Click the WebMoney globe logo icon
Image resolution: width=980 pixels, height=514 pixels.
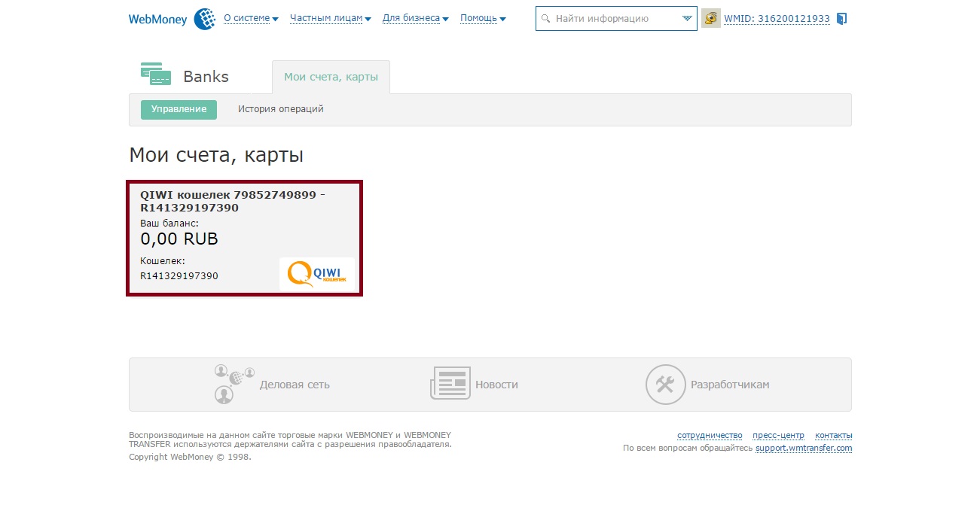point(204,19)
